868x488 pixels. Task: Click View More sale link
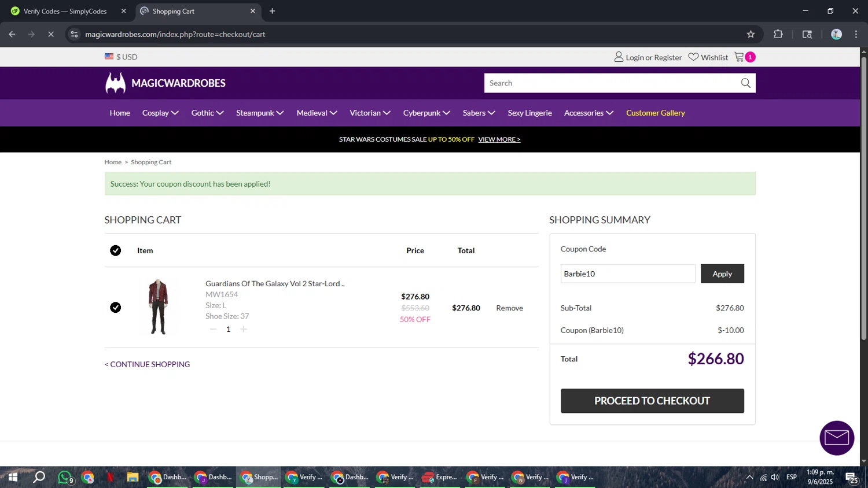tap(499, 139)
